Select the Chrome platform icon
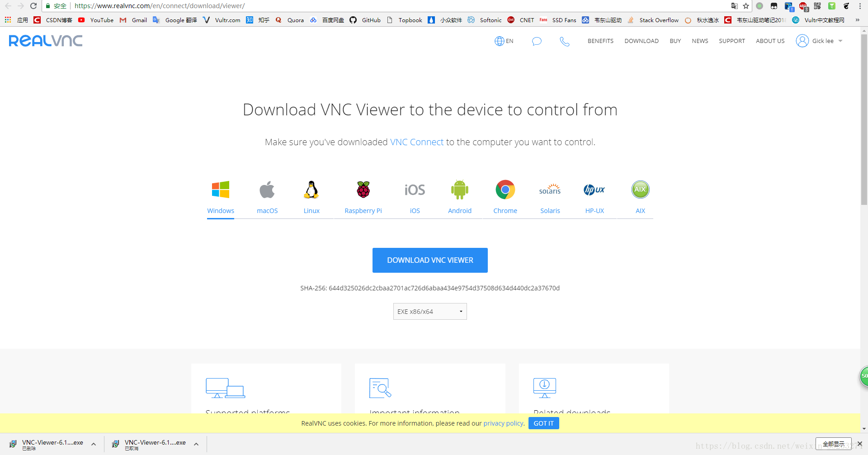The width and height of the screenshot is (868, 455). click(505, 190)
